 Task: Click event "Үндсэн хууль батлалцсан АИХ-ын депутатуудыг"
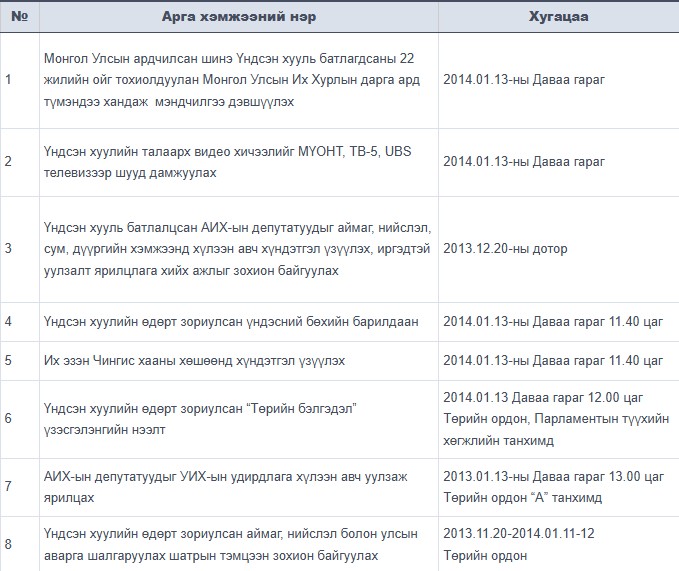[x=189, y=227]
